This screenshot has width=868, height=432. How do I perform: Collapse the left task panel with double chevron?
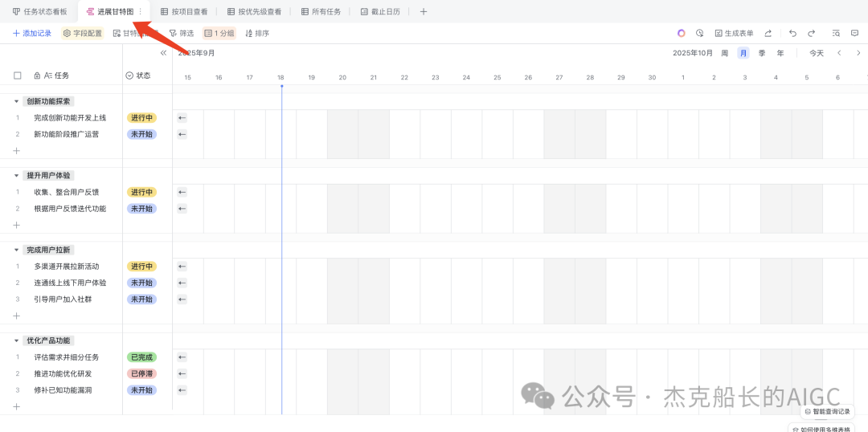pyautogui.click(x=163, y=53)
